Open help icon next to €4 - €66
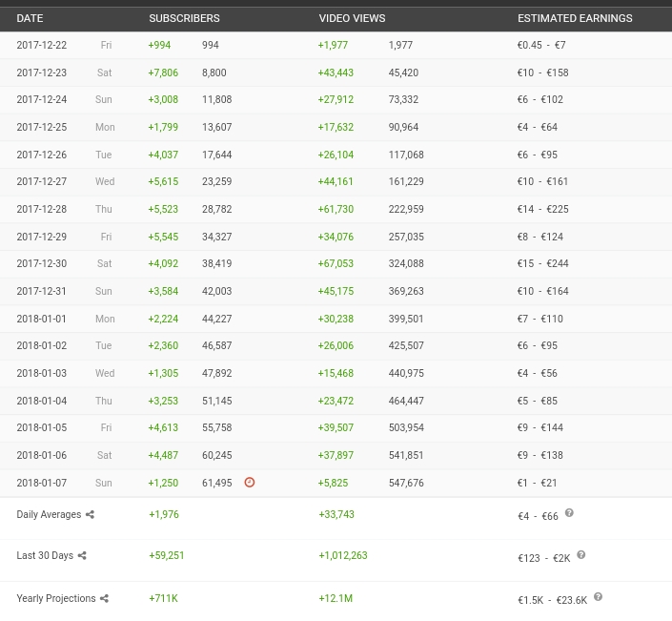The height and width of the screenshot is (621, 672). tap(569, 513)
